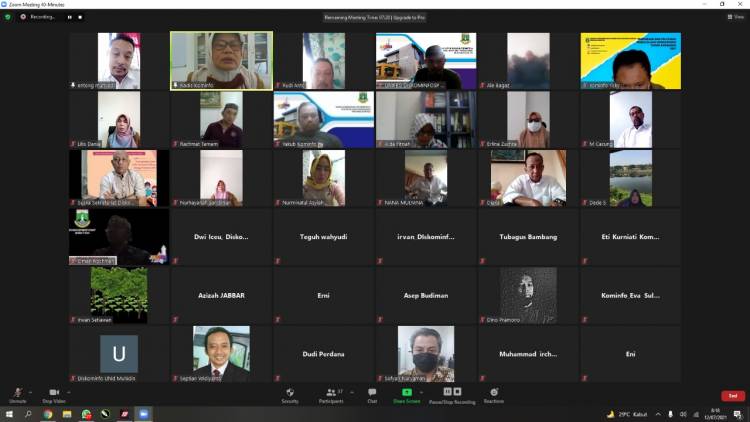This screenshot has height=422, width=750.
Task: Select Asep Budiman participant tile
Action: click(426, 295)
